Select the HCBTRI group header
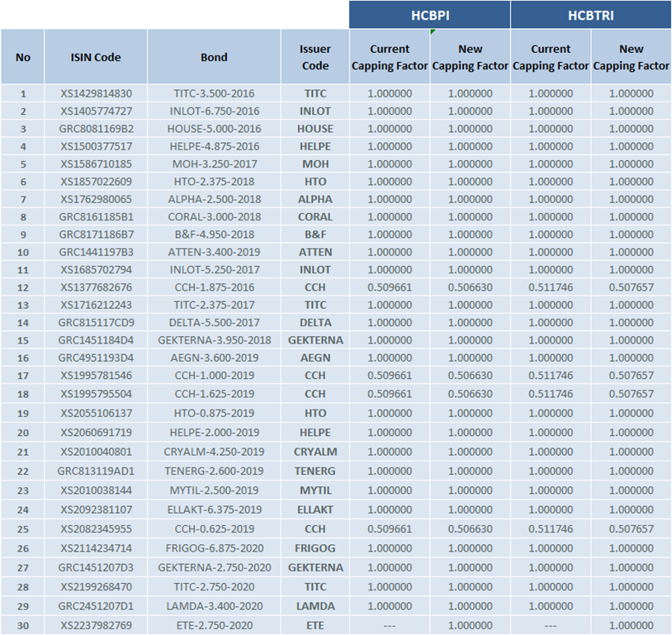Screen dimensions: 672x635 [x=590, y=15]
